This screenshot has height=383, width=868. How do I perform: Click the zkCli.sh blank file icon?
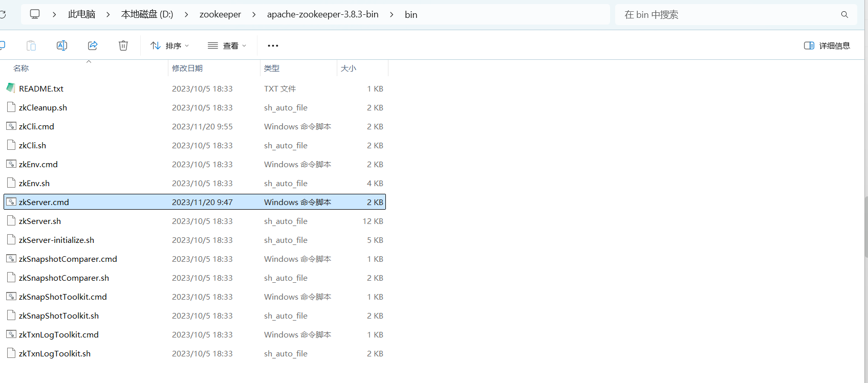pyautogui.click(x=11, y=145)
